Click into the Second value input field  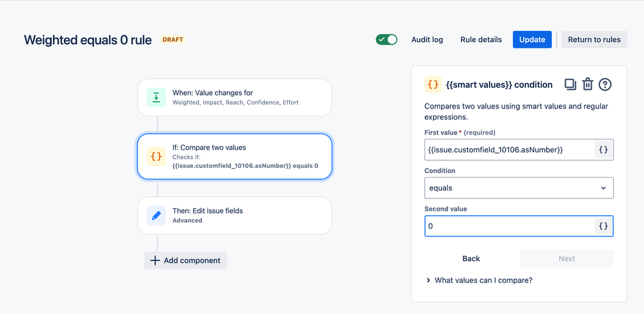pyautogui.click(x=509, y=226)
